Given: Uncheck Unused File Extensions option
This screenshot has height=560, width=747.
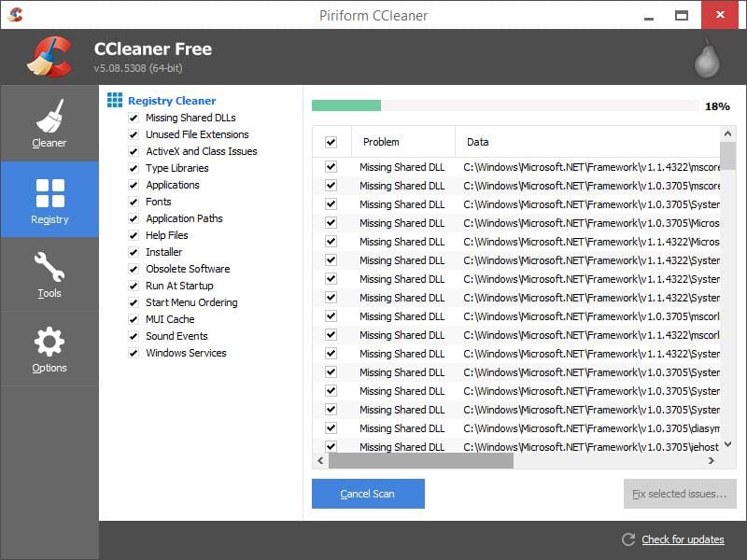Looking at the screenshot, I should [x=134, y=134].
